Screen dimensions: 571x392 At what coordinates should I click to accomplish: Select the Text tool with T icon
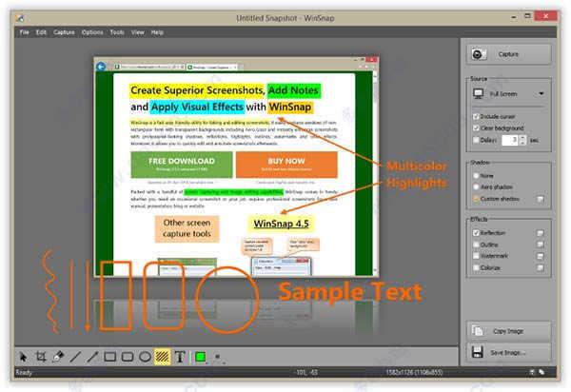click(180, 357)
